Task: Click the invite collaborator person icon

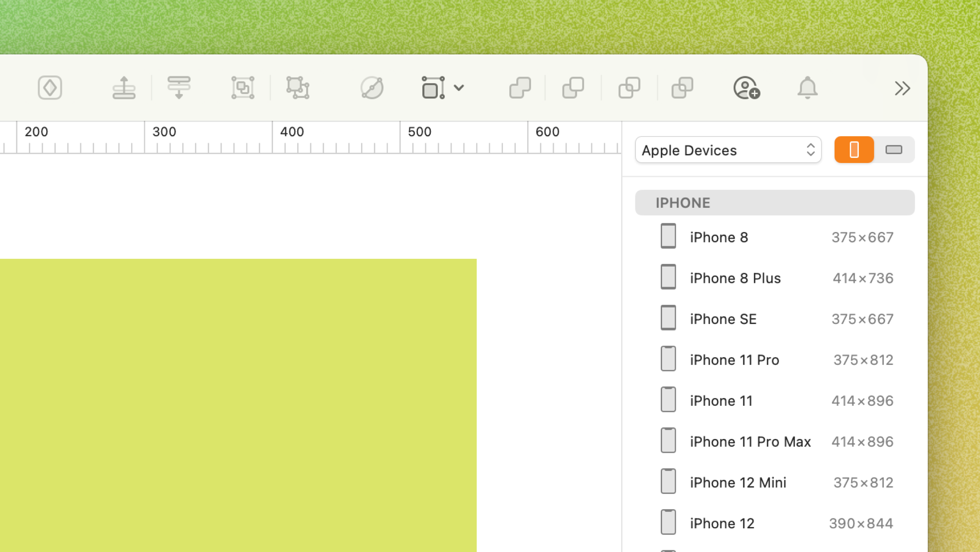Action: (x=747, y=88)
